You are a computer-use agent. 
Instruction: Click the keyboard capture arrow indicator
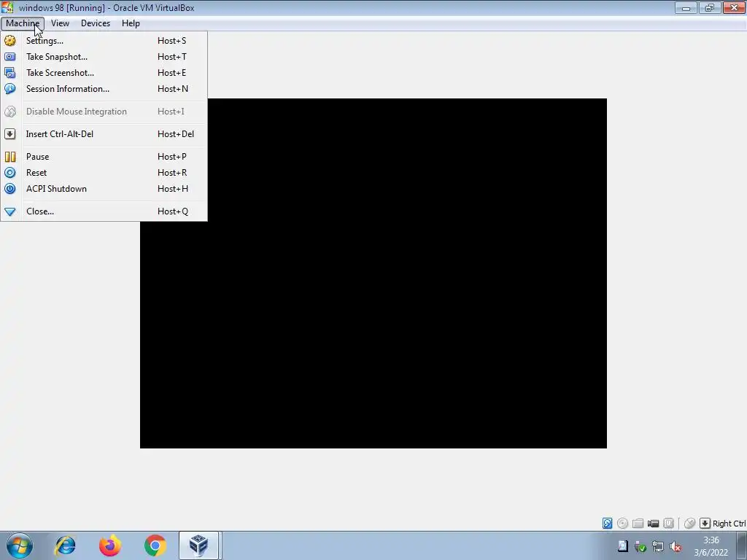click(x=705, y=524)
